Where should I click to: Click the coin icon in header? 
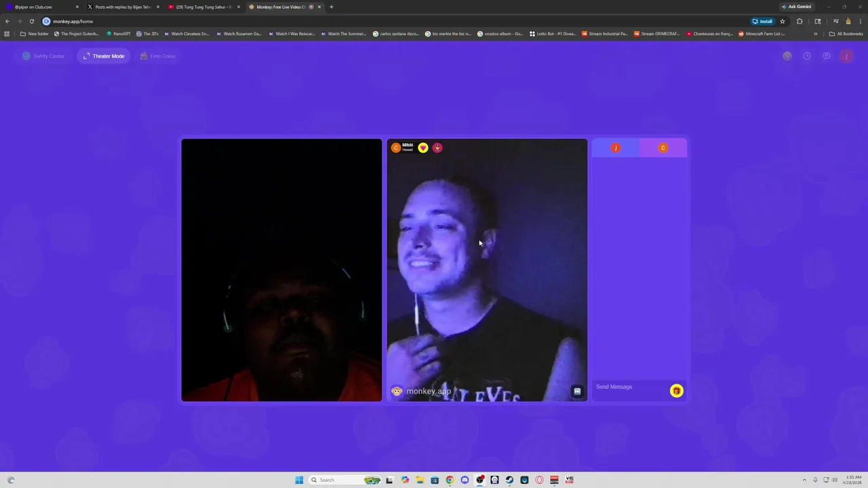(787, 56)
